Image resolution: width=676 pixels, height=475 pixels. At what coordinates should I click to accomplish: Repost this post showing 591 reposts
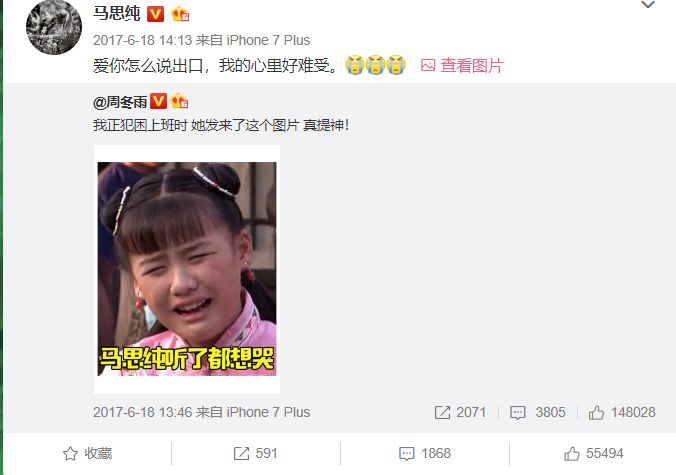tap(255, 453)
